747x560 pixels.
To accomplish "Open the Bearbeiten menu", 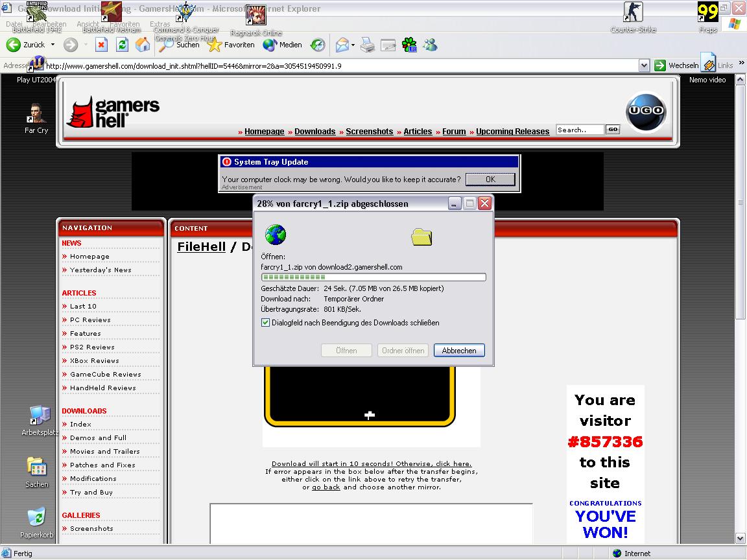I will 49,24.
